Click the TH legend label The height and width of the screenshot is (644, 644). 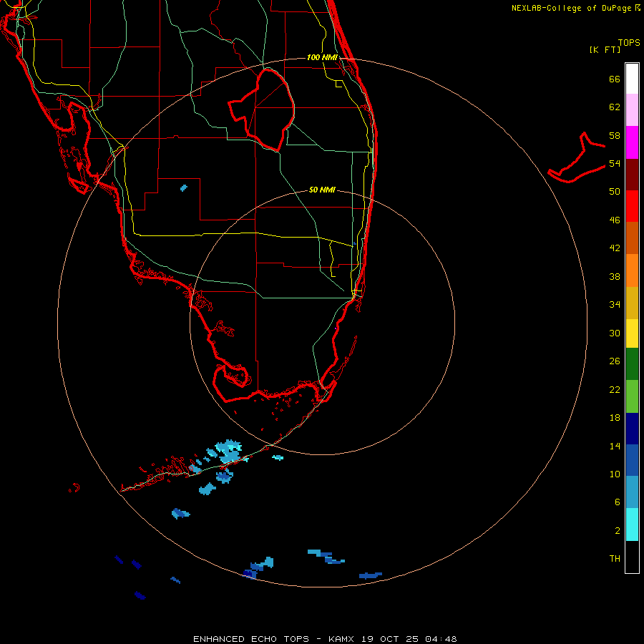pyautogui.click(x=615, y=558)
